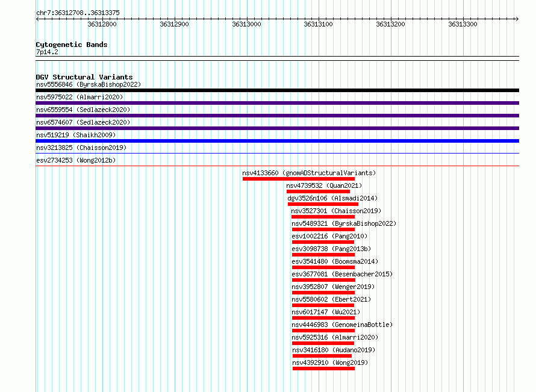Viewport: 536px width, 392px height.
Task: Click the DGV Structural Variants track title
Action: 84,77
